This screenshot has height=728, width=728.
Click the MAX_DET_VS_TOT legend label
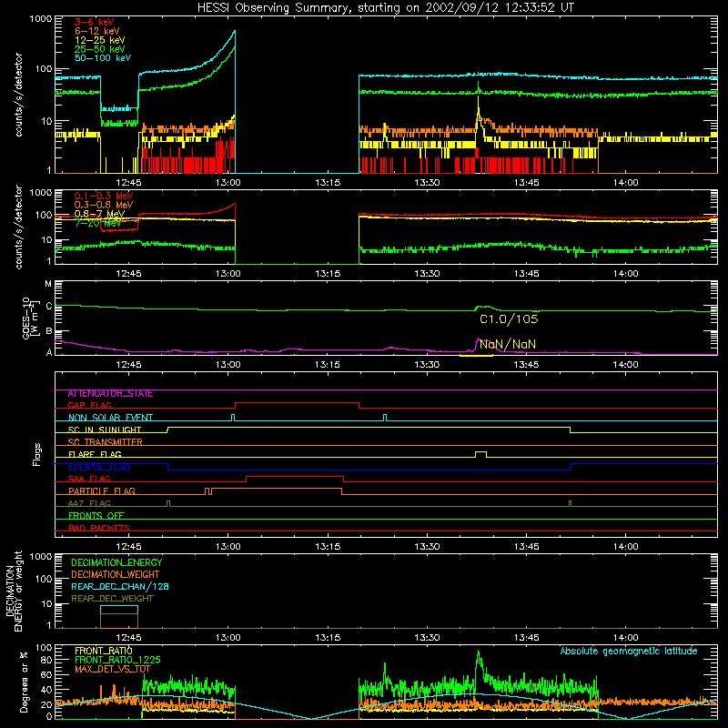(x=113, y=669)
